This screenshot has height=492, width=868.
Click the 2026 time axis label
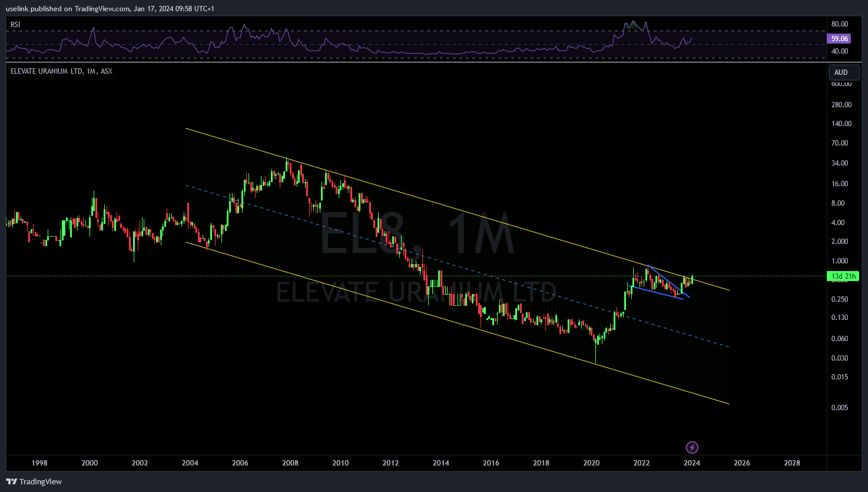coord(742,463)
